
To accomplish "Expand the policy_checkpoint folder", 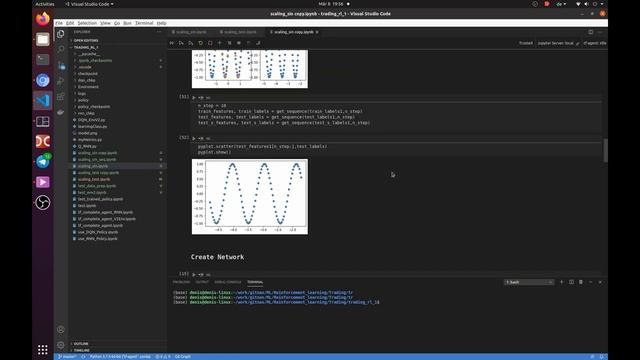I will coord(118,107).
